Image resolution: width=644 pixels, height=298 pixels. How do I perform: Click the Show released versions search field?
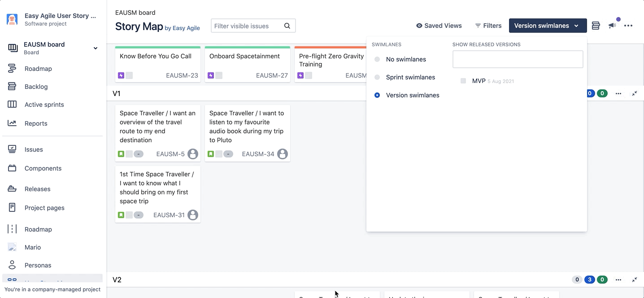[x=518, y=59]
